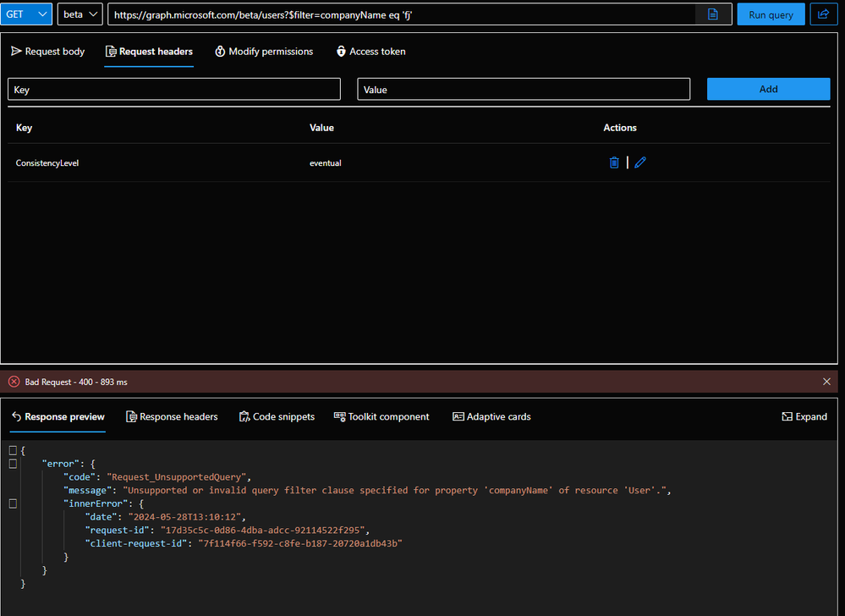Click the date value "2024-05-28T13:10:12"
The height and width of the screenshot is (616, 845).
coord(184,517)
